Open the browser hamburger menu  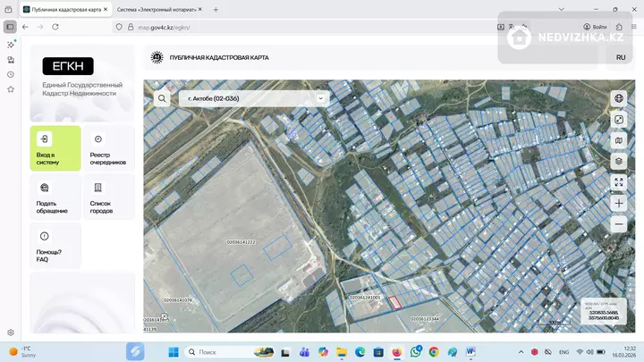click(x=634, y=27)
